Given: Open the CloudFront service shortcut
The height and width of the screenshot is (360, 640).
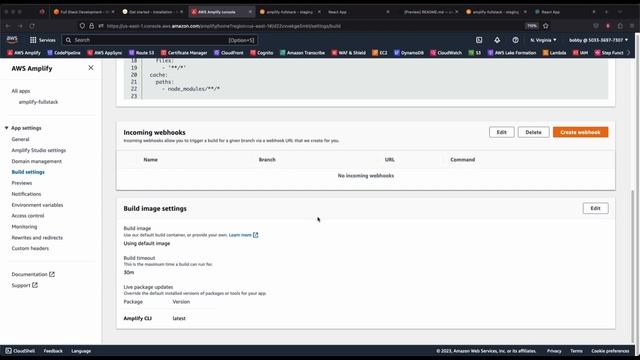Looking at the screenshot, I should 229,53.
